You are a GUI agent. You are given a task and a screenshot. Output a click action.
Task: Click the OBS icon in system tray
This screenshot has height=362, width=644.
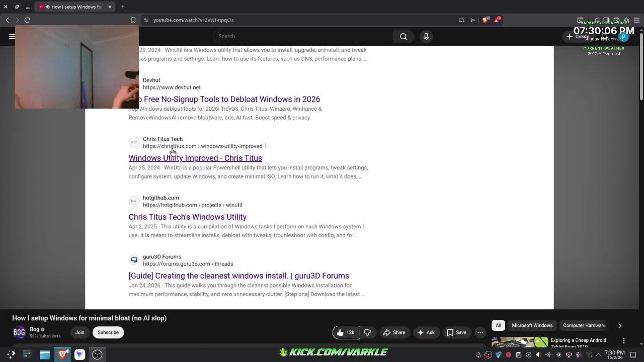coord(488,354)
